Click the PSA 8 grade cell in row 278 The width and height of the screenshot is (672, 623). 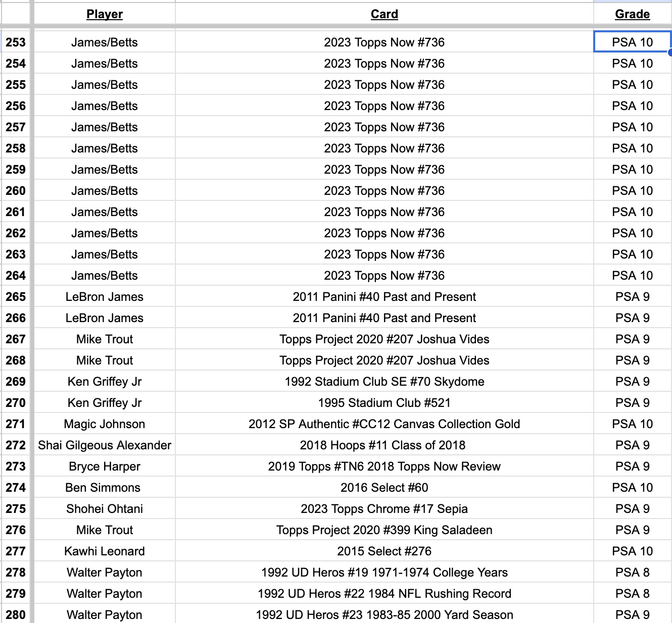click(x=632, y=573)
